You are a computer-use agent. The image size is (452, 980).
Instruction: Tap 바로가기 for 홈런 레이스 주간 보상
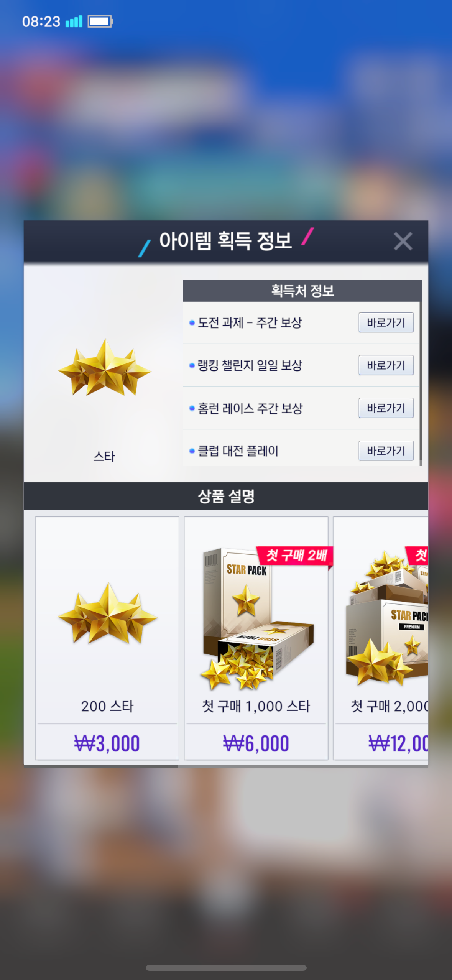coord(386,408)
